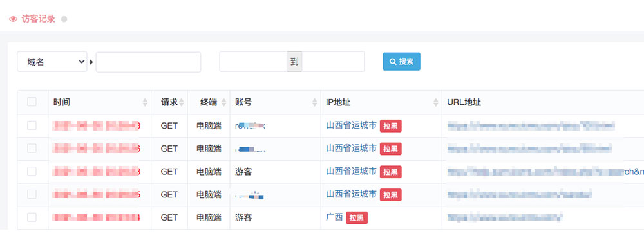Click 拉黑 in the fourth row
Viewport: 644px width, 238px height.
[391, 195]
